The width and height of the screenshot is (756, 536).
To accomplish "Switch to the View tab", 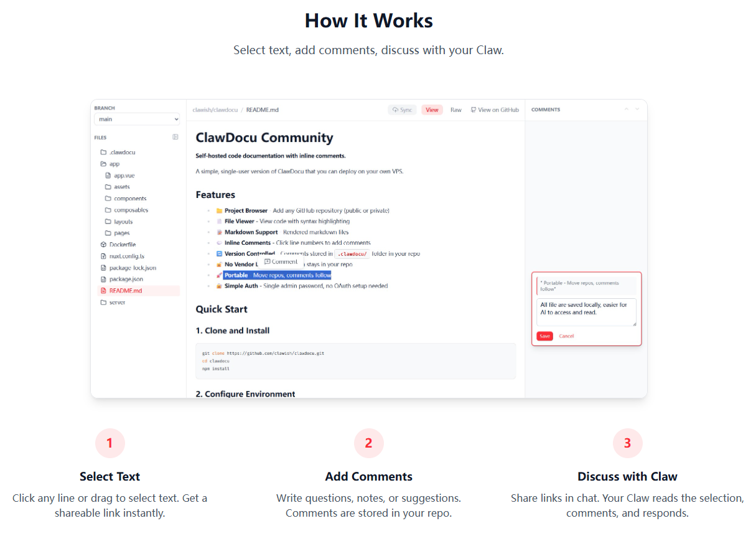I will (432, 110).
